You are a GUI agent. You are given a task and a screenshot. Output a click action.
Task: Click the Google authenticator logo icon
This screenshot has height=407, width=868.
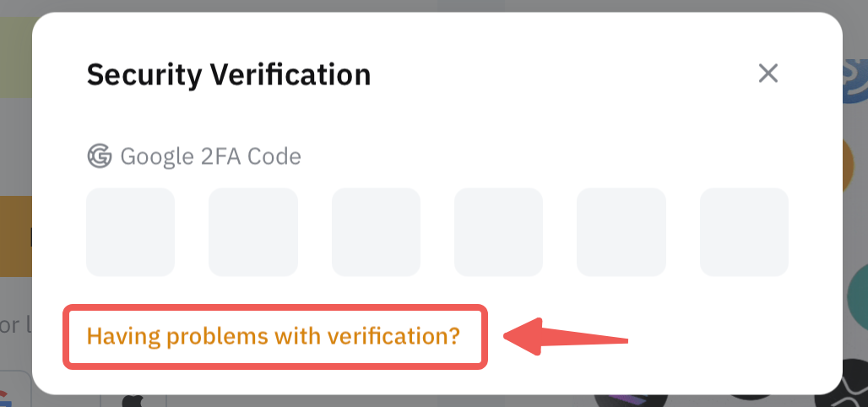100,156
